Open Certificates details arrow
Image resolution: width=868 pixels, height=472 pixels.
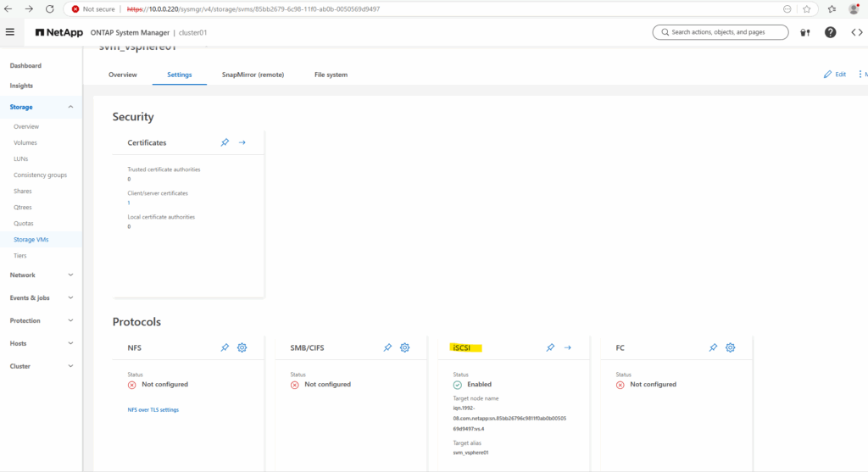point(242,142)
